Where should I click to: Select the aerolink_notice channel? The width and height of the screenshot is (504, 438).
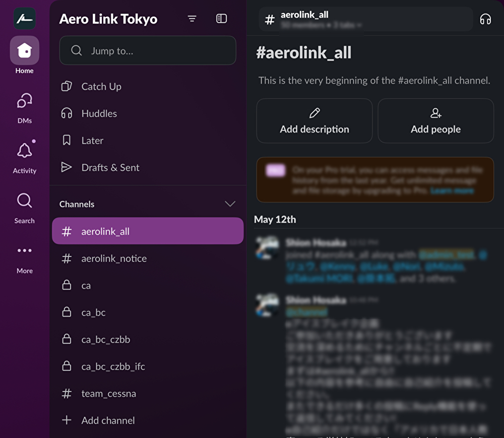(114, 258)
